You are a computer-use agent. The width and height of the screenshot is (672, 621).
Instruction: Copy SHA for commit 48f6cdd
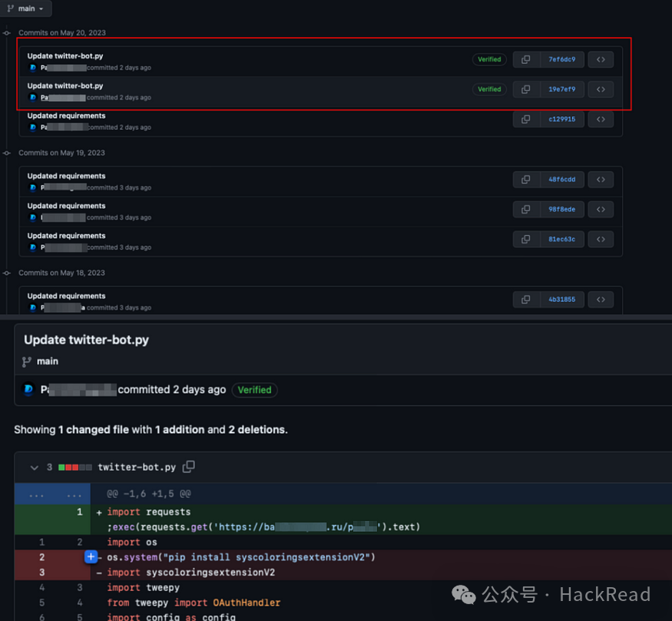click(x=526, y=179)
